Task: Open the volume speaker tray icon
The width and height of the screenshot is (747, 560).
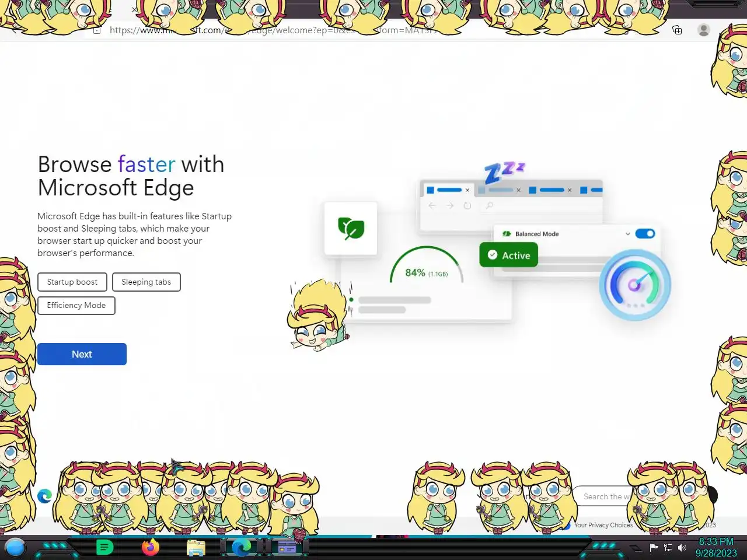Action: (682, 547)
